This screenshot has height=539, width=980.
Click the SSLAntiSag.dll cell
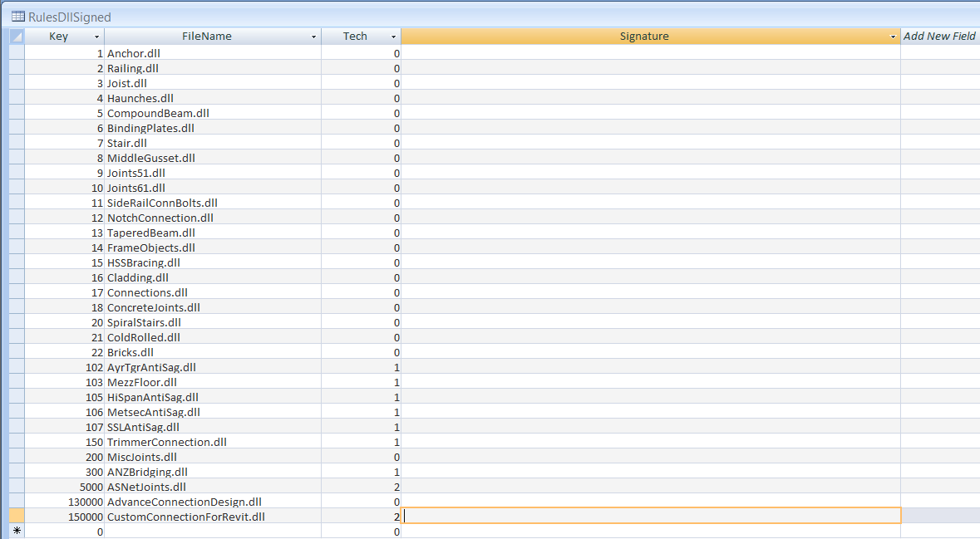tap(213, 427)
